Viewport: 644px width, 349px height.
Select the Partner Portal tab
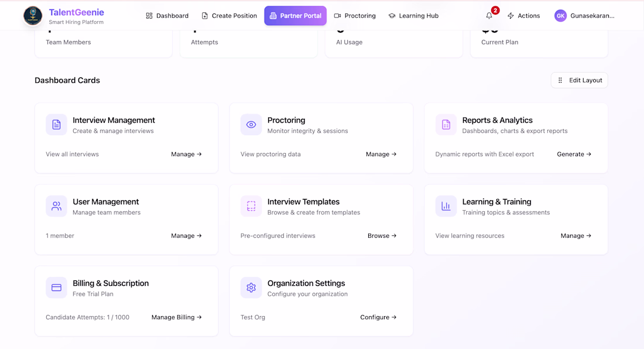[x=295, y=16]
